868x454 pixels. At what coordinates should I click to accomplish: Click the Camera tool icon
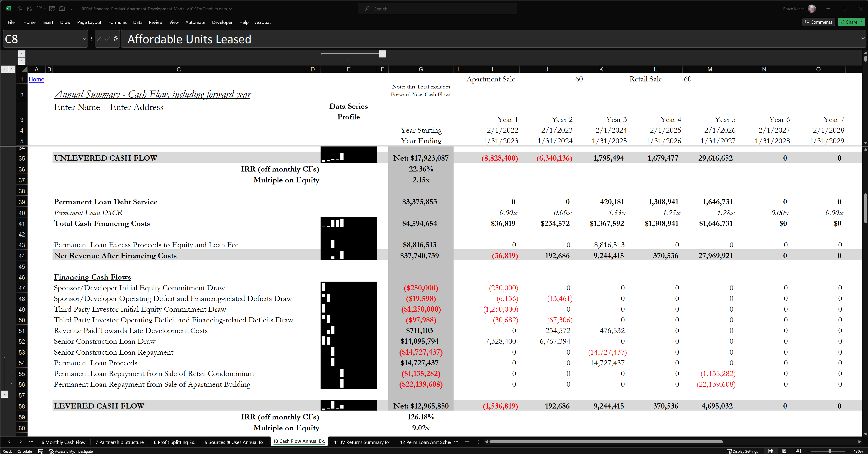click(62, 8)
